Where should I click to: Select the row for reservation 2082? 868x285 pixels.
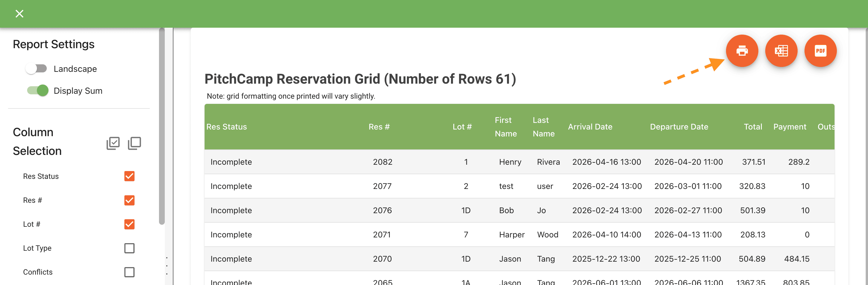[382, 162]
